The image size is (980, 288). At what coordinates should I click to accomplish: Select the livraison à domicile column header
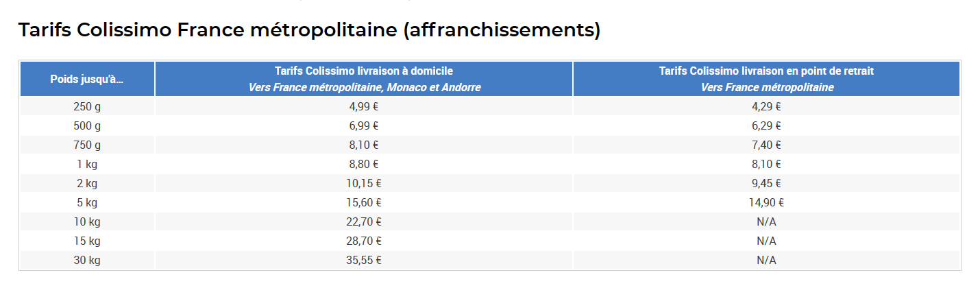(364, 79)
